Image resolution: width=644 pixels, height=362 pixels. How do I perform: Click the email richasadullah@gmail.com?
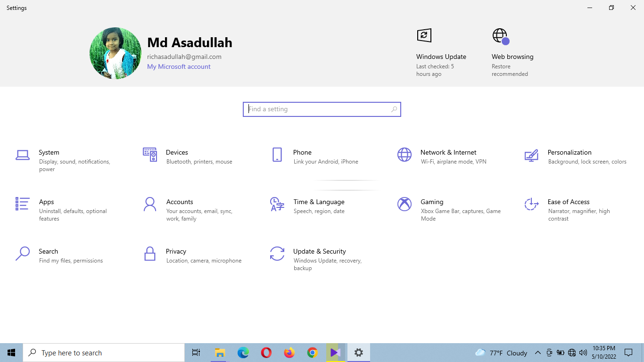[184, 57]
